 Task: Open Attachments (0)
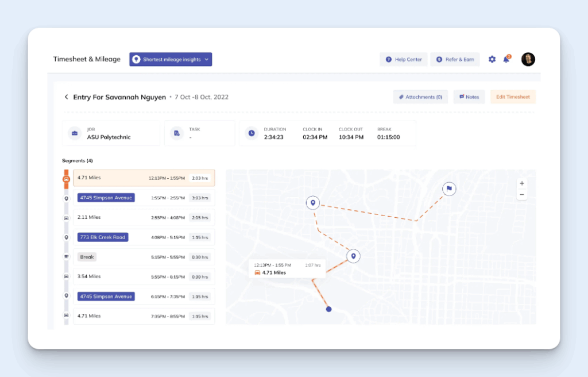click(x=420, y=97)
